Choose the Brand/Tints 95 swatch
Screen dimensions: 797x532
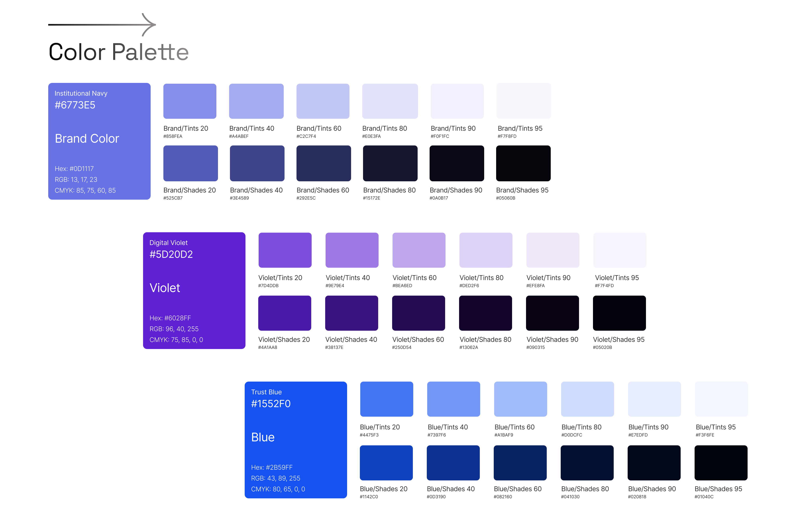click(524, 101)
